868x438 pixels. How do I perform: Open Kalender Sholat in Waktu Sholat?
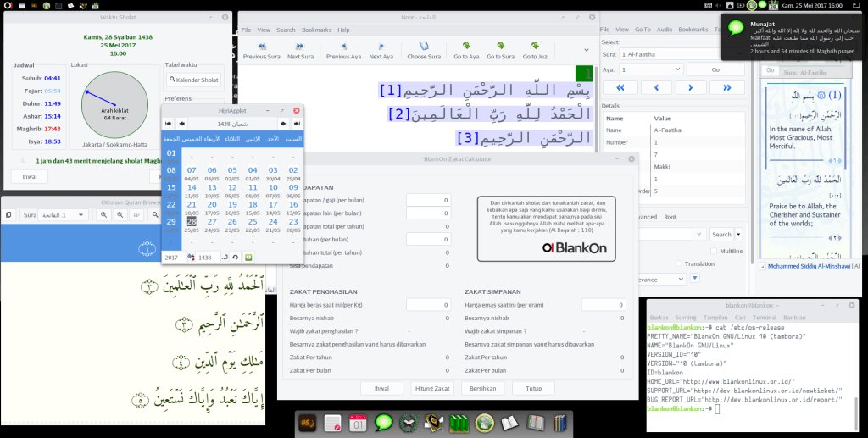194,80
